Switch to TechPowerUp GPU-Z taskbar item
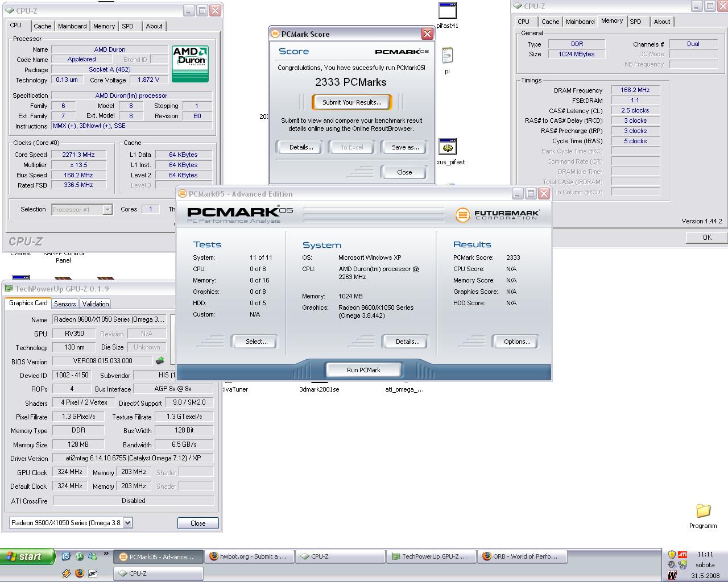 tap(431, 556)
